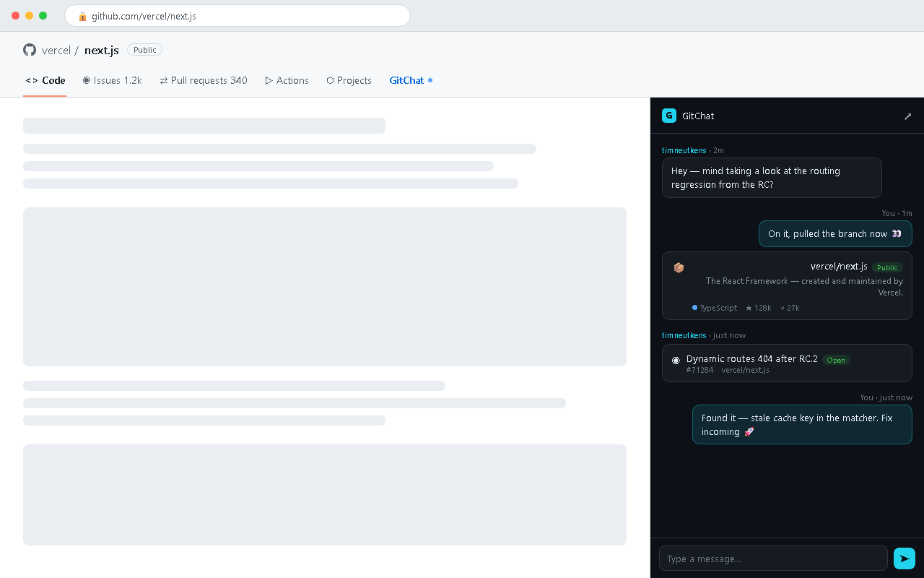Click the package box icon in repo card
The height and width of the screenshot is (578, 924).
pyautogui.click(x=679, y=267)
